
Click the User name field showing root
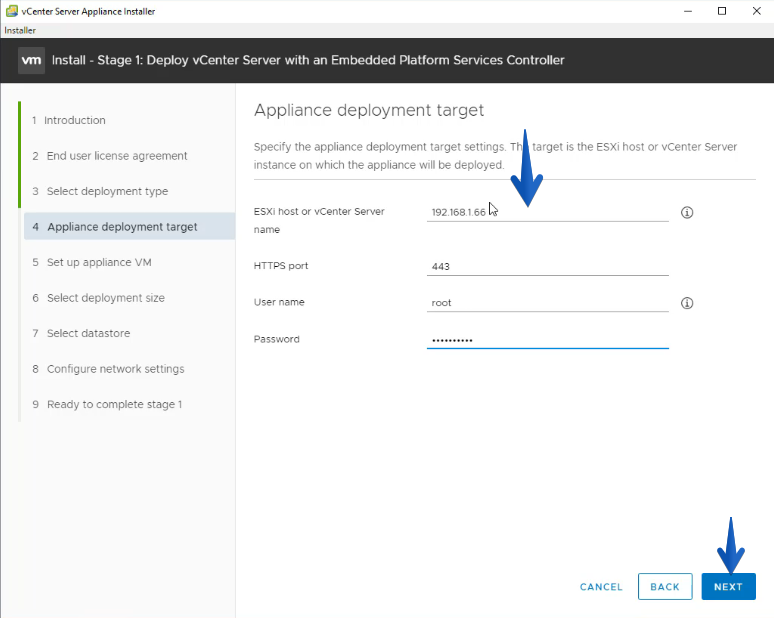pos(547,303)
